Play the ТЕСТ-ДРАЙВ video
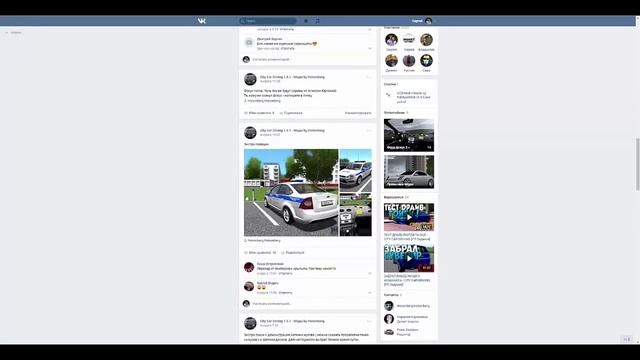Screen dimensions: 640x360 tap(409, 217)
